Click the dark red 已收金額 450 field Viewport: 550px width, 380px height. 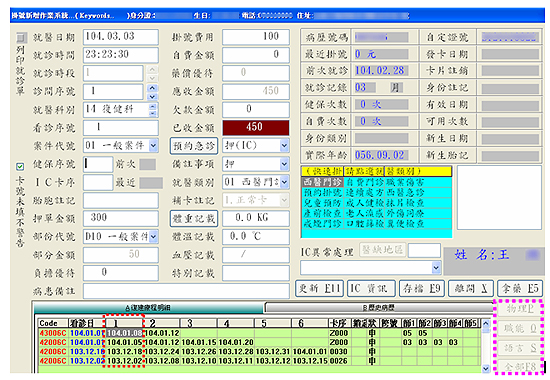[x=256, y=127]
